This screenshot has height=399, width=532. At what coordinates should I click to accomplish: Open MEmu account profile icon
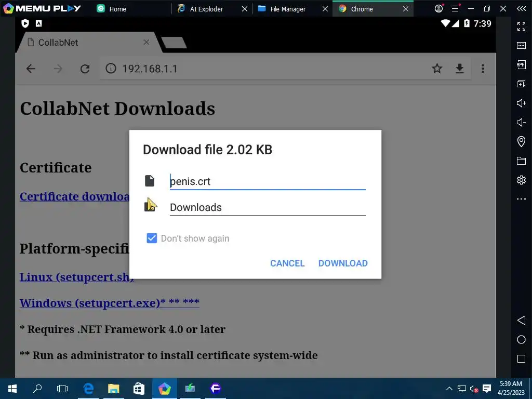[x=438, y=8]
